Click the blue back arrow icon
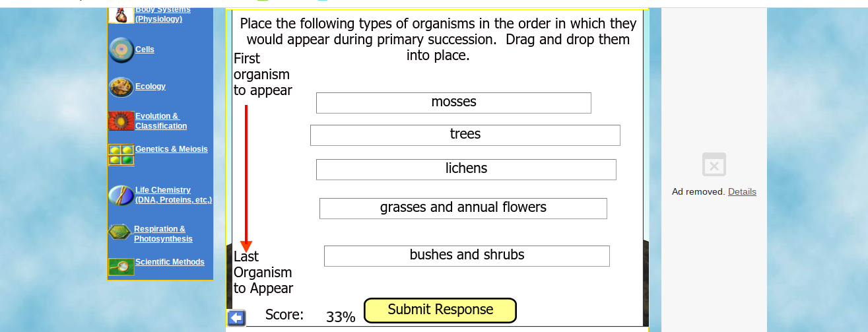Image resolution: width=868 pixels, height=332 pixels. pyautogui.click(x=236, y=317)
